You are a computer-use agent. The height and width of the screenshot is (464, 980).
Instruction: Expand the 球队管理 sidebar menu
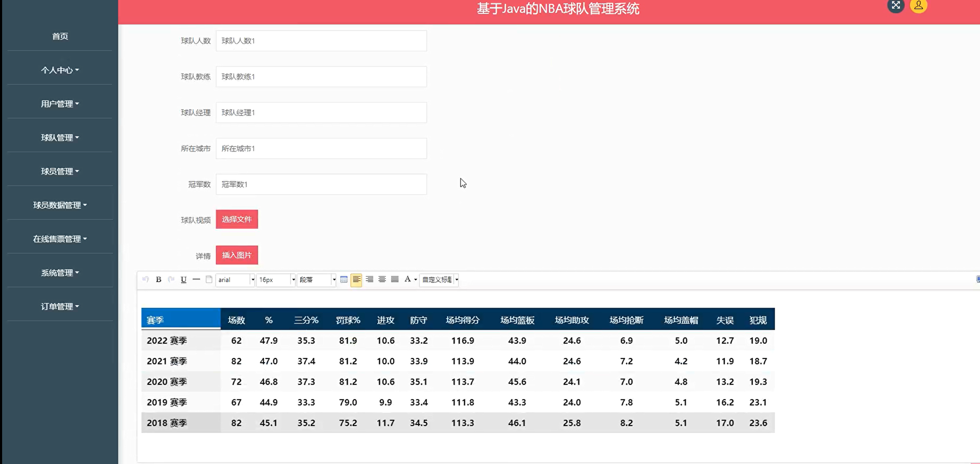pos(60,138)
